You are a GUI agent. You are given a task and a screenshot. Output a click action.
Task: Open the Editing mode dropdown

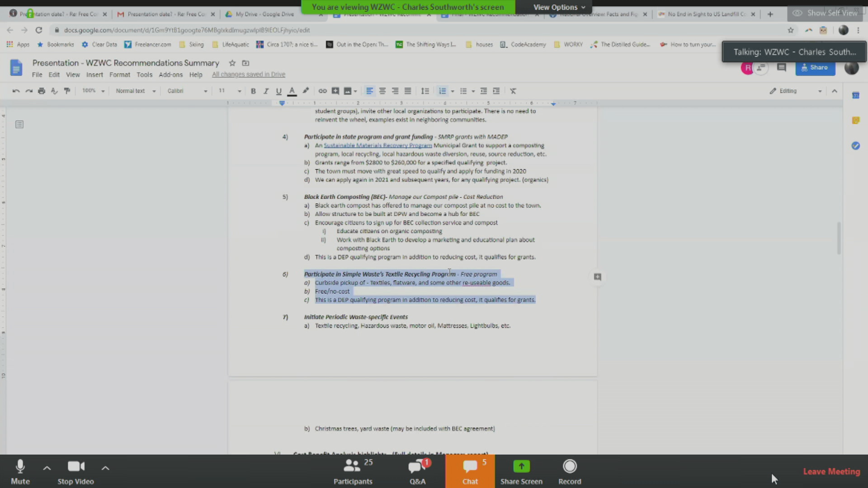point(796,91)
